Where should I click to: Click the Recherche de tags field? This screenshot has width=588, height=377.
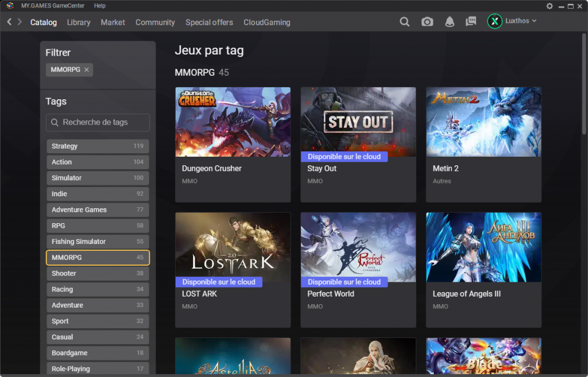[98, 123]
